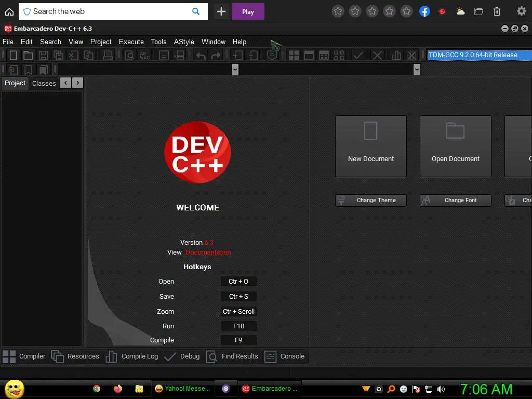Click the Stop execution X toolbar icon
532x399 pixels.
[x=378, y=55]
